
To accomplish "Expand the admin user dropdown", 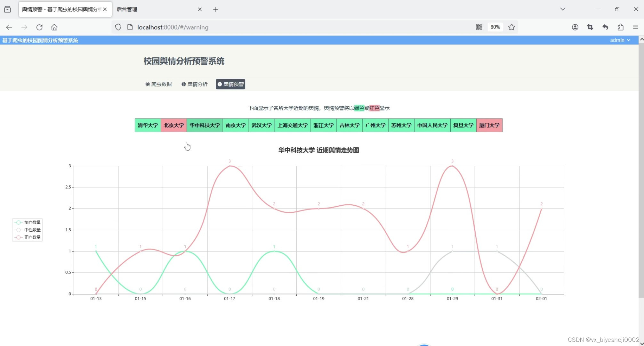I will tap(620, 40).
